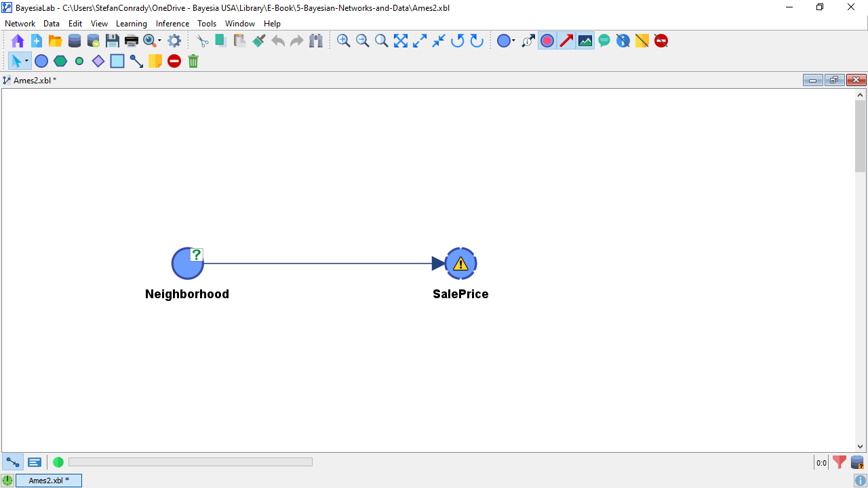Image resolution: width=868 pixels, height=488 pixels.
Task: Undo last action arrow
Action: coord(278,41)
